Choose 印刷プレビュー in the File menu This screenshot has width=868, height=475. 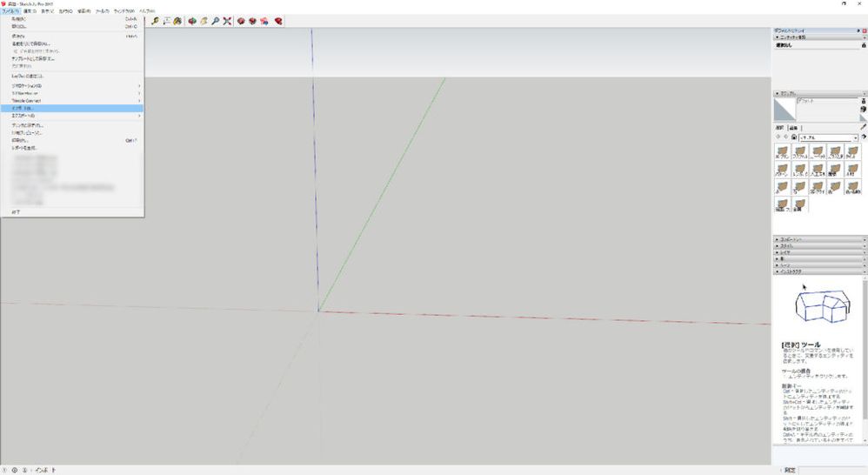click(x=72, y=133)
